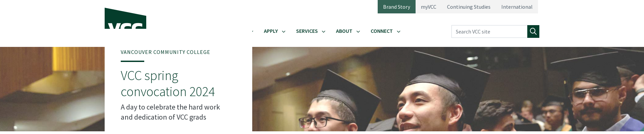The image size is (644, 134).
Task: Click the VCC logo
Action: (x=125, y=18)
